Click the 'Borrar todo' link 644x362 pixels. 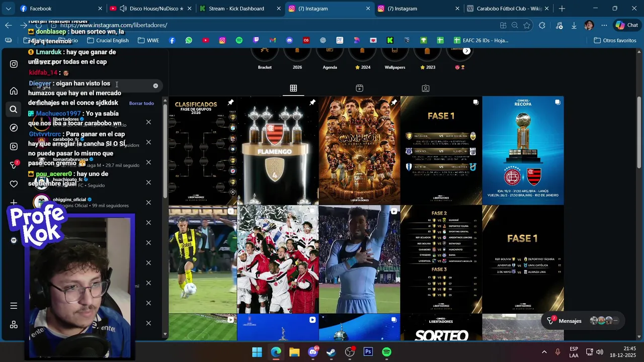141,103
